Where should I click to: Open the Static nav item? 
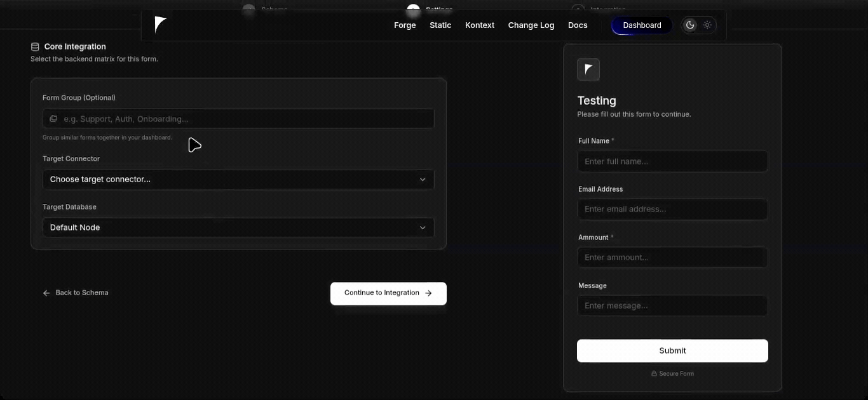click(x=440, y=25)
